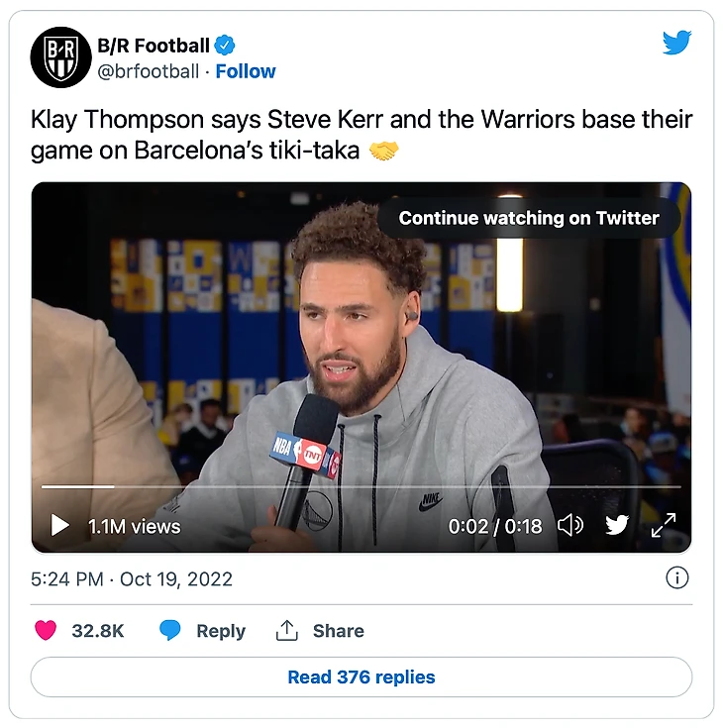Open the B/R Football profile avatar
This screenshot has height=728, width=723.
coord(61,57)
